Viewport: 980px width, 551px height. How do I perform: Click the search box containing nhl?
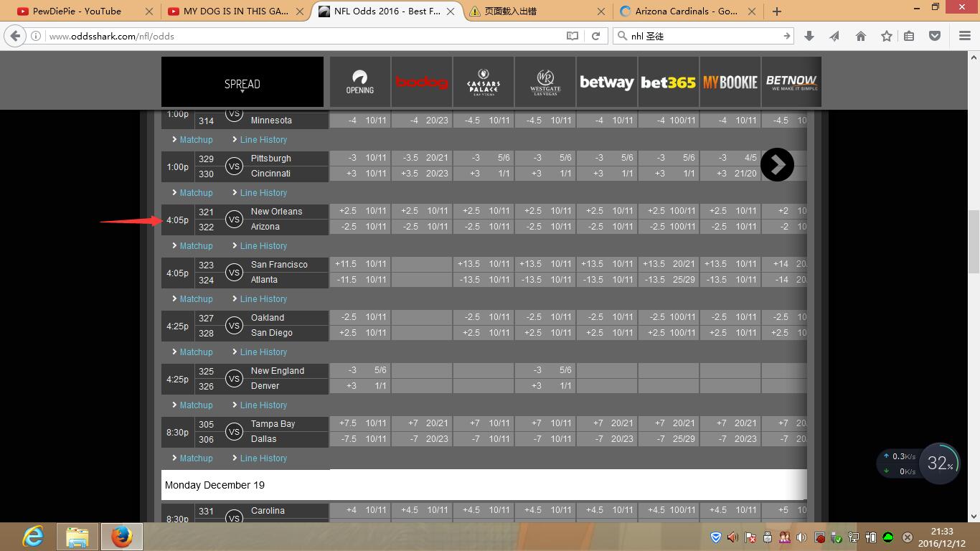click(703, 36)
